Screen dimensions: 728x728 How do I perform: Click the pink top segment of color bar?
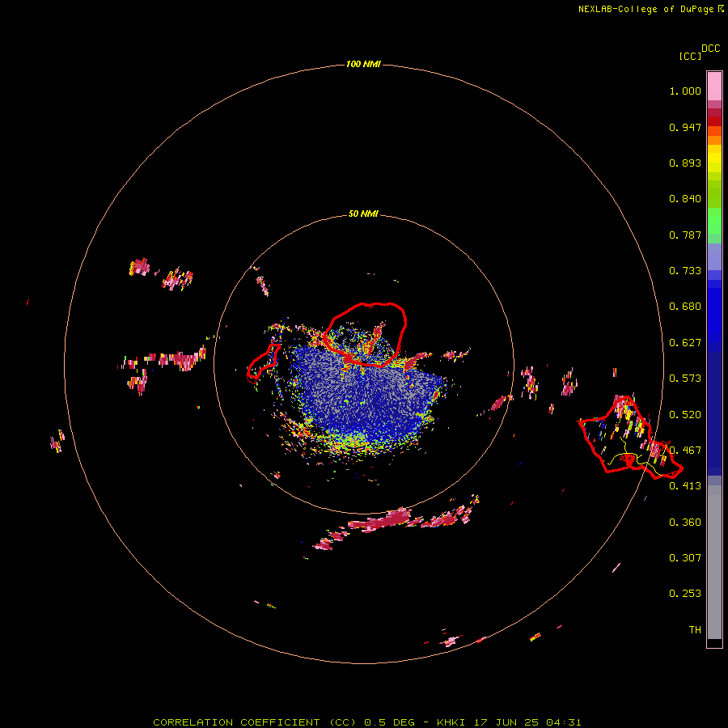(x=714, y=87)
